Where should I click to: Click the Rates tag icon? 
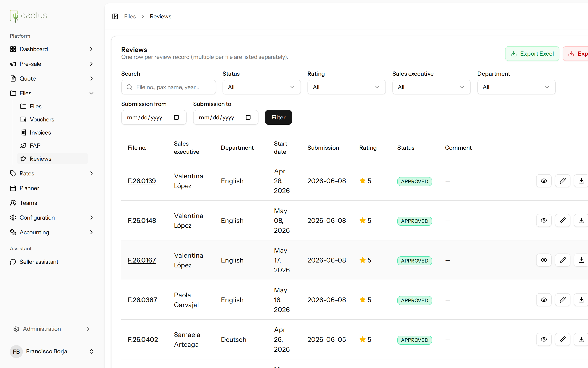point(13,173)
